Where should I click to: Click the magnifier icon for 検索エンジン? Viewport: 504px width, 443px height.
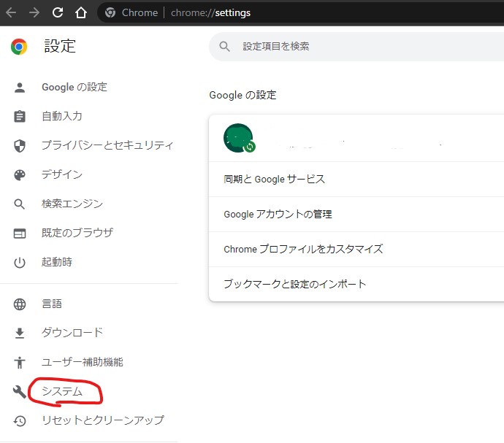(20, 204)
